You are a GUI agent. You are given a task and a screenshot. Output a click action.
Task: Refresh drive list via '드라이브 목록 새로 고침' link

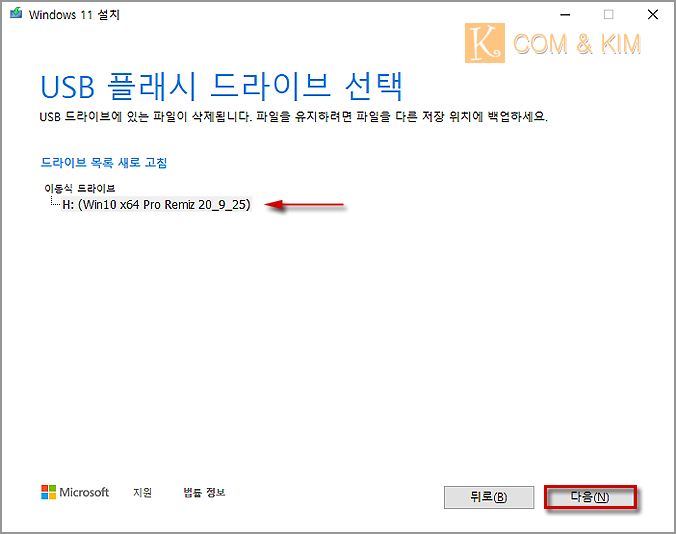pos(103,162)
